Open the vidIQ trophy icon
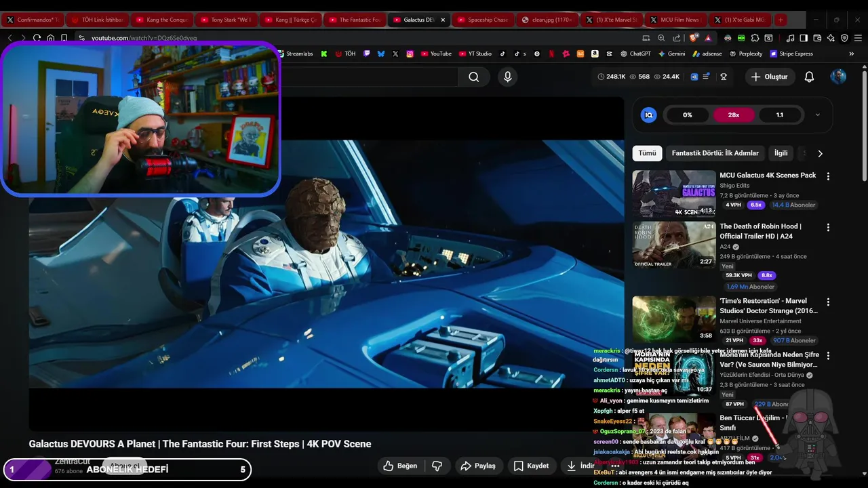 coord(724,77)
